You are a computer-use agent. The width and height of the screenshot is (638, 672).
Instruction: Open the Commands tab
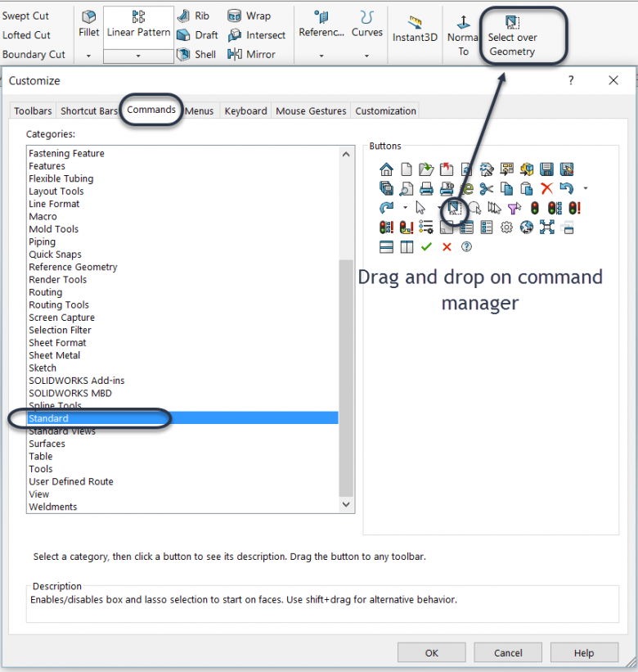pyautogui.click(x=151, y=110)
